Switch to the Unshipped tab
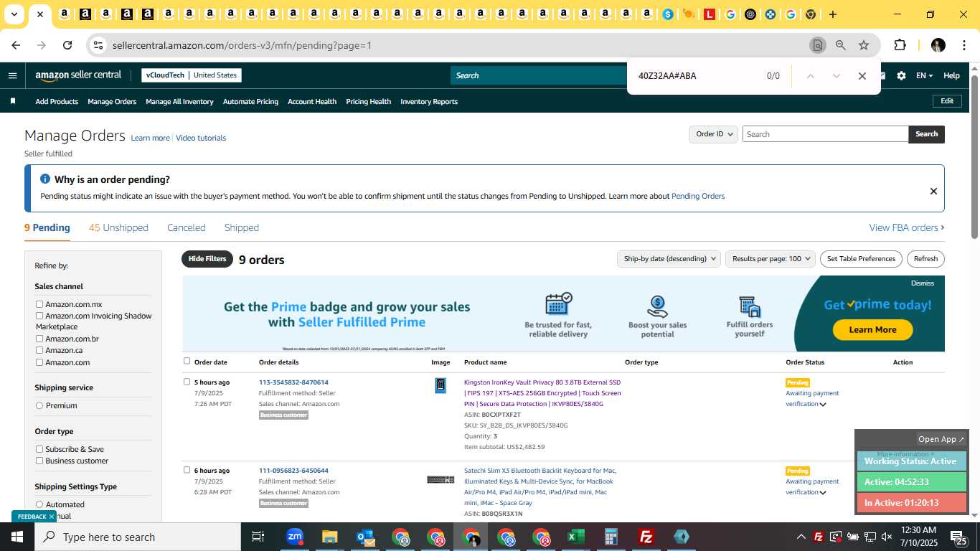This screenshot has width=980, height=551. click(118, 227)
